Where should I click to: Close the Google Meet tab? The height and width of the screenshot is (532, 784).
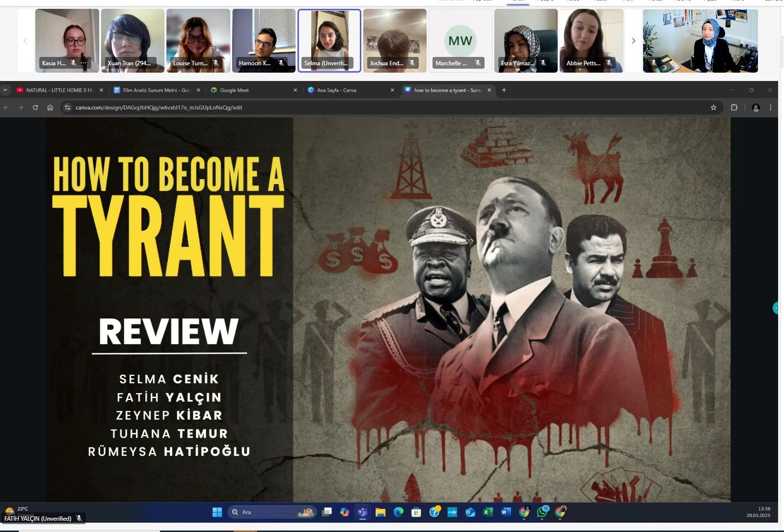[295, 90]
